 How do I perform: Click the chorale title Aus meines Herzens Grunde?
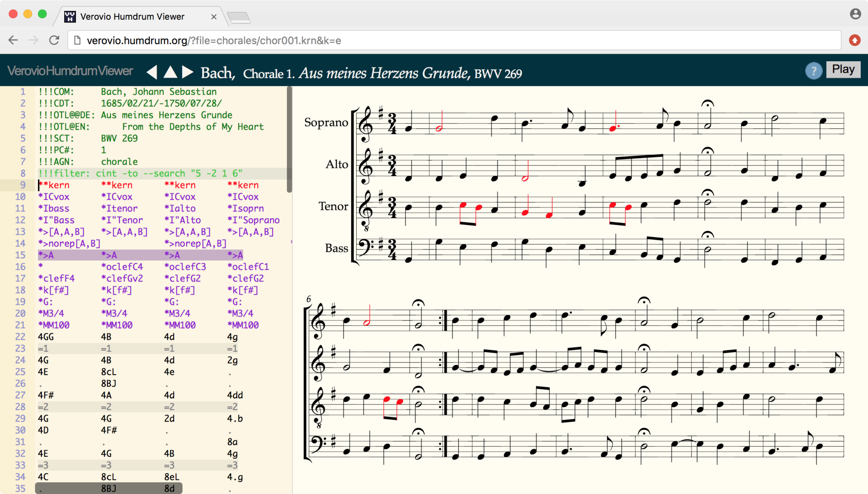(x=383, y=73)
